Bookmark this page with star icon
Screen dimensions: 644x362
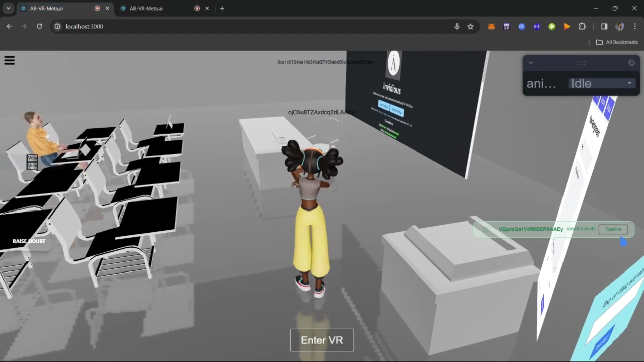pyautogui.click(x=470, y=27)
